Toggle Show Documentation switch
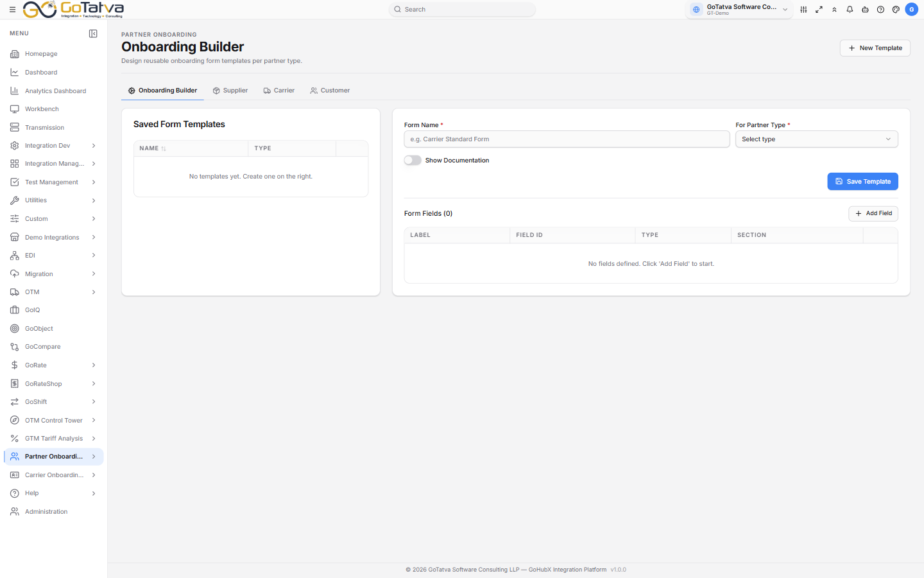 (413, 161)
